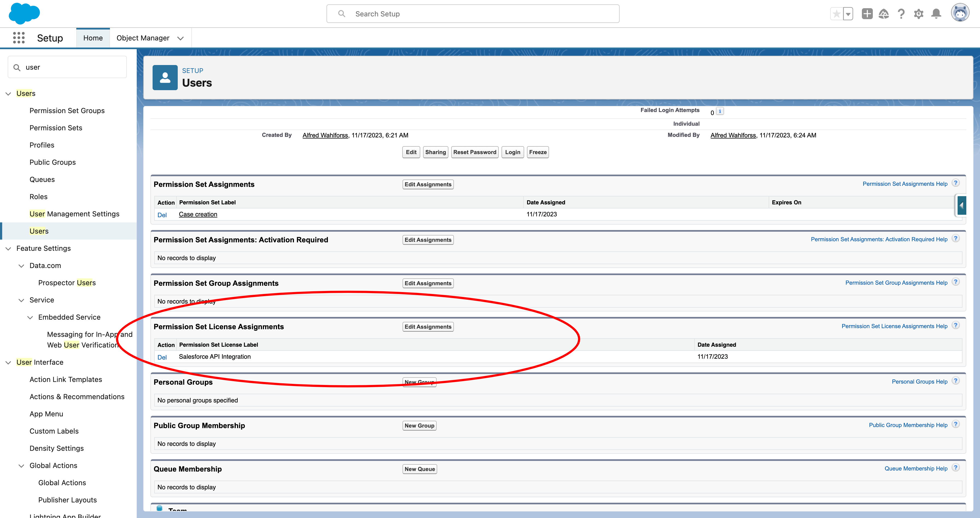The width and height of the screenshot is (980, 518).
Task: Delete the Salesforce API Integration license assignment
Action: (x=162, y=357)
